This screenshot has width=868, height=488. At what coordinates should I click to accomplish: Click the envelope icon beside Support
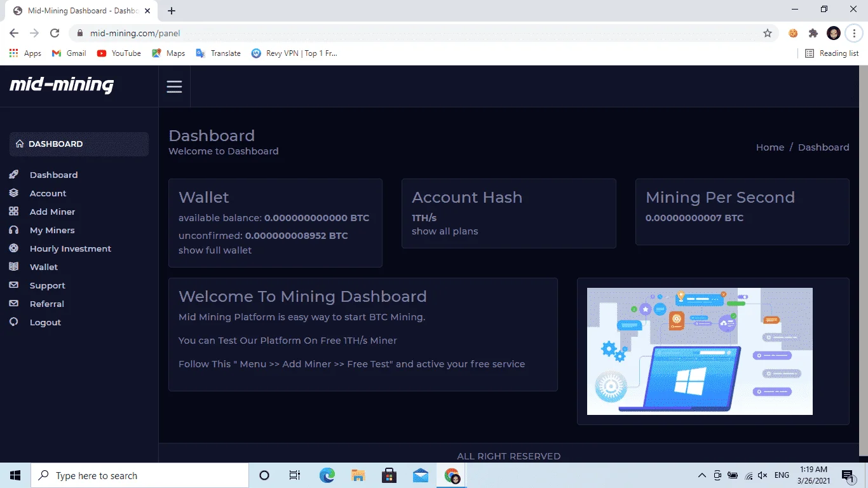tap(14, 285)
